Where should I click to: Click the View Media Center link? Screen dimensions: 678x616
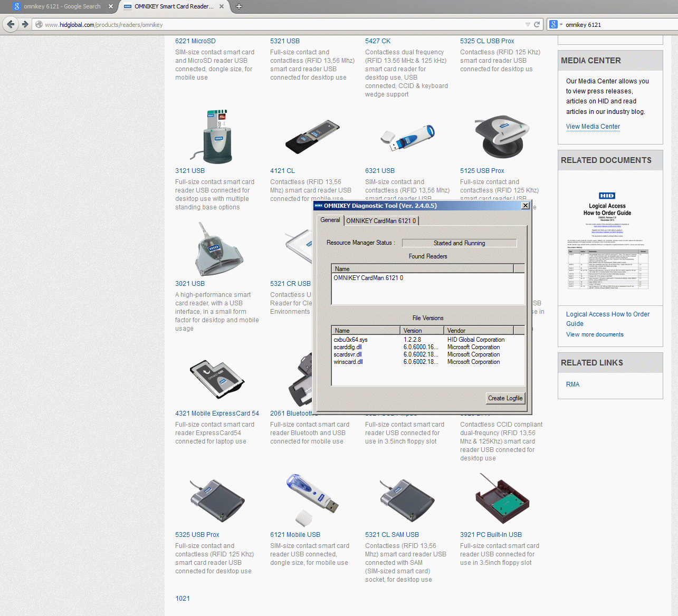point(593,127)
